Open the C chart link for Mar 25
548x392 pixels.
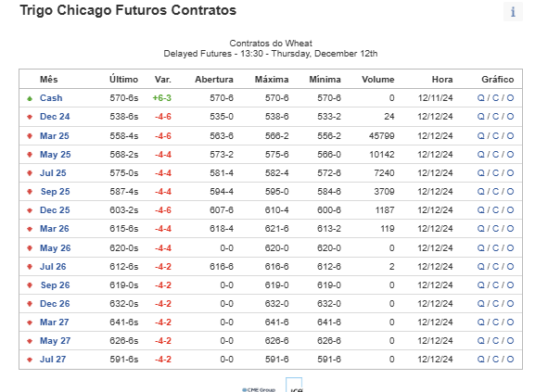click(x=495, y=136)
